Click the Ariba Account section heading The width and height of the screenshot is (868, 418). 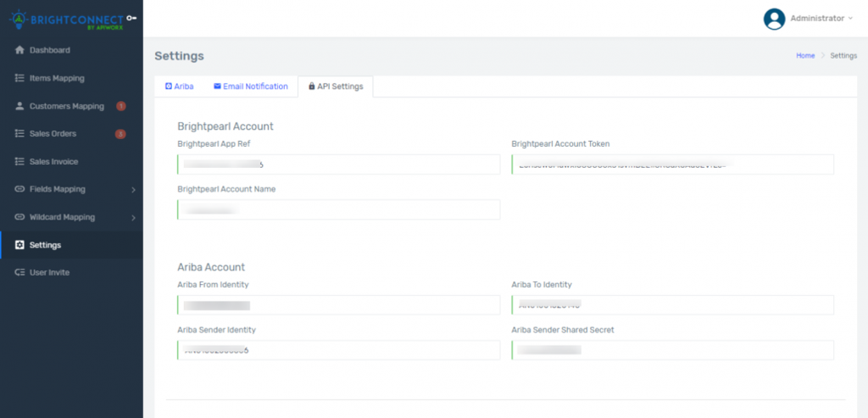[x=211, y=267]
